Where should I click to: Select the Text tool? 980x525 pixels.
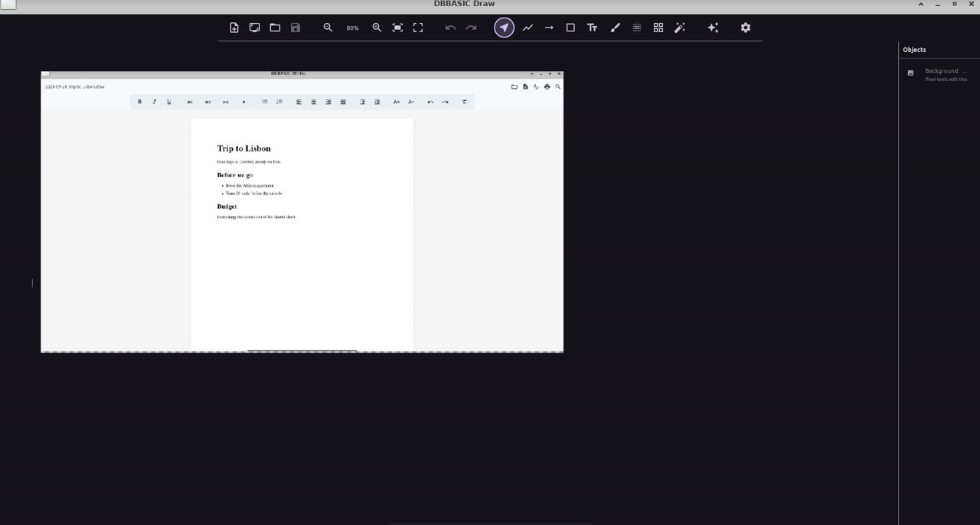click(592, 28)
